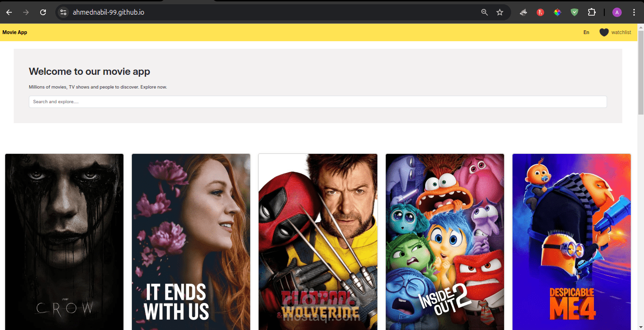Image resolution: width=644 pixels, height=330 pixels.
Task: Open the Deadpool & Wolverine poster
Action: (x=318, y=241)
